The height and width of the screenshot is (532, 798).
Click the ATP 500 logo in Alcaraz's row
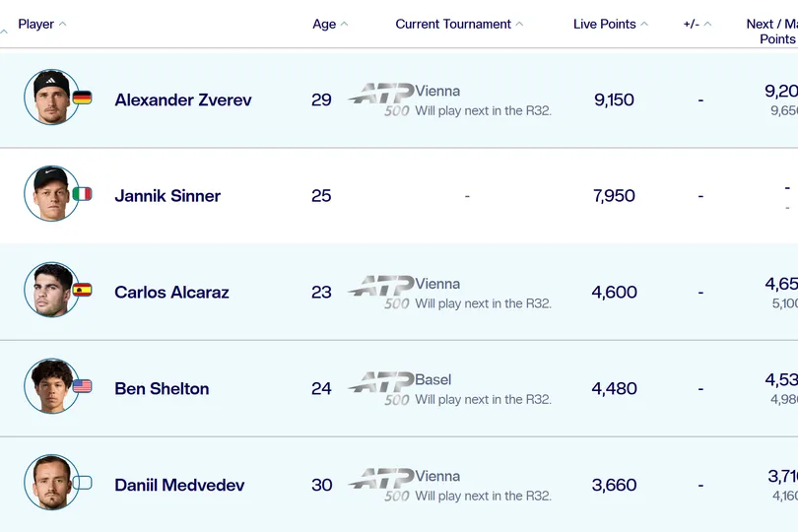click(x=381, y=293)
